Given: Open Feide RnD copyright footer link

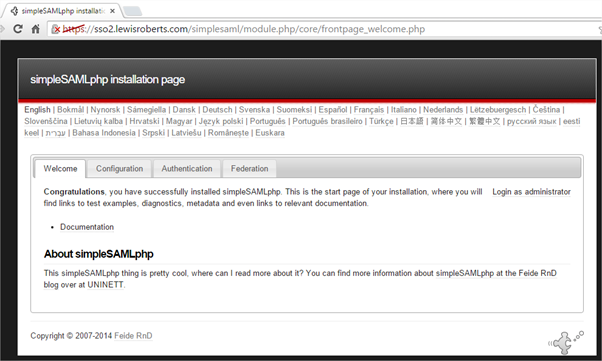Looking at the screenshot, I should click(133, 336).
